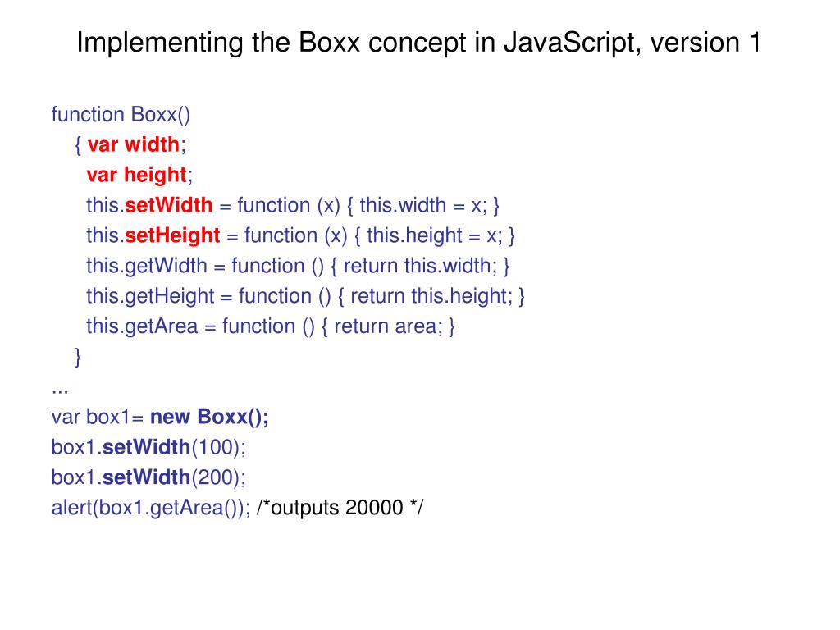This screenshot has height=630, width=840.
Task: Click 'box1.setWidth(100);' line
Action: pyautogui.click(x=149, y=447)
